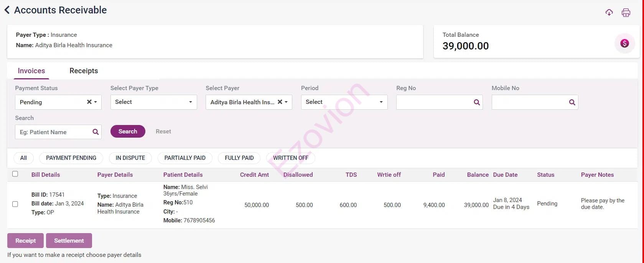Click the Reset link
The image size is (644, 263).
tap(163, 131)
